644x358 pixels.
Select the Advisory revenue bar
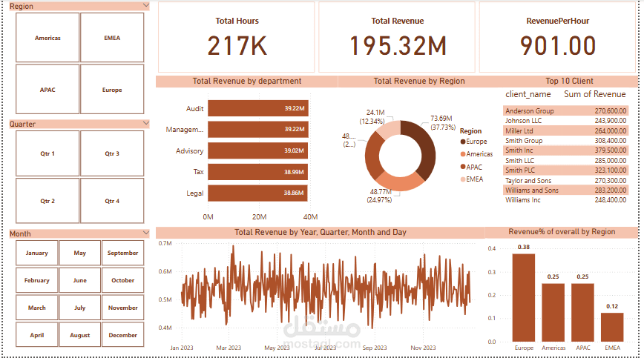coord(257,150)
